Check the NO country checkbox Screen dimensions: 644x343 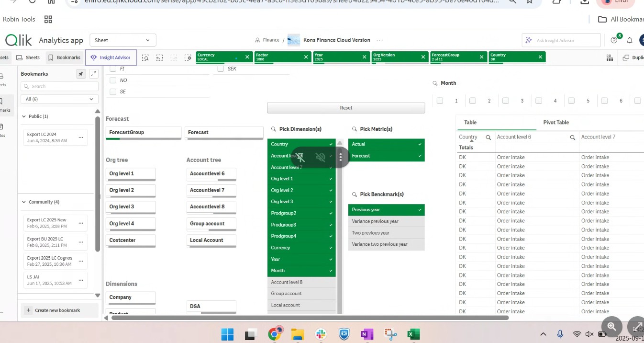113,80
